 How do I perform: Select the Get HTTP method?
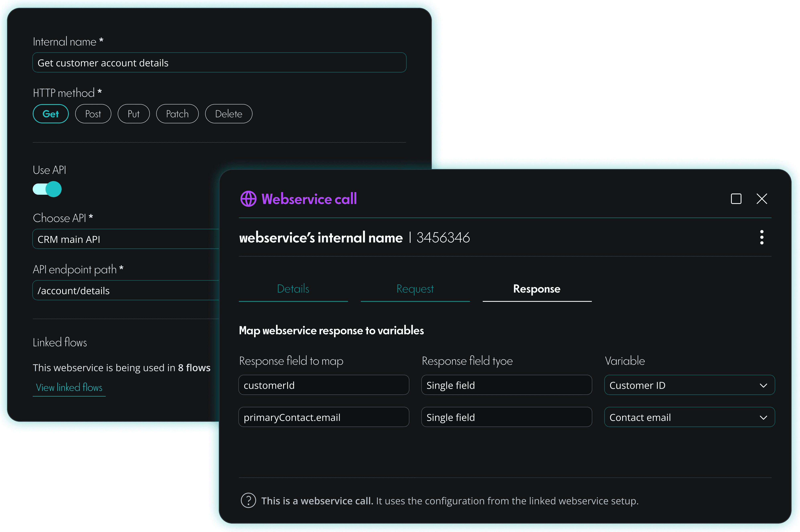tap(51, 114)
